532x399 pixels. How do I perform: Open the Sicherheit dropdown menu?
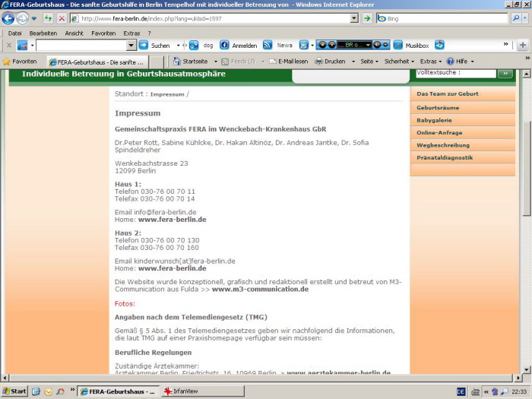399,62
